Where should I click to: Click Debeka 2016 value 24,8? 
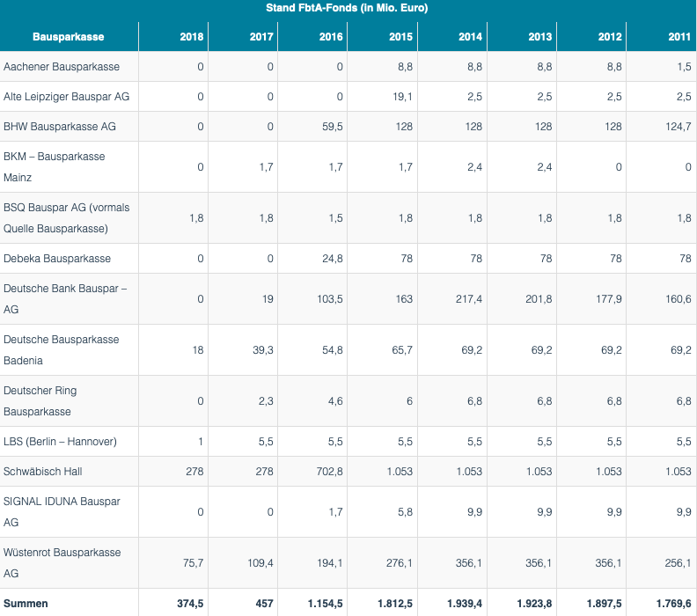pyautogui.click(x=333, y=259)
